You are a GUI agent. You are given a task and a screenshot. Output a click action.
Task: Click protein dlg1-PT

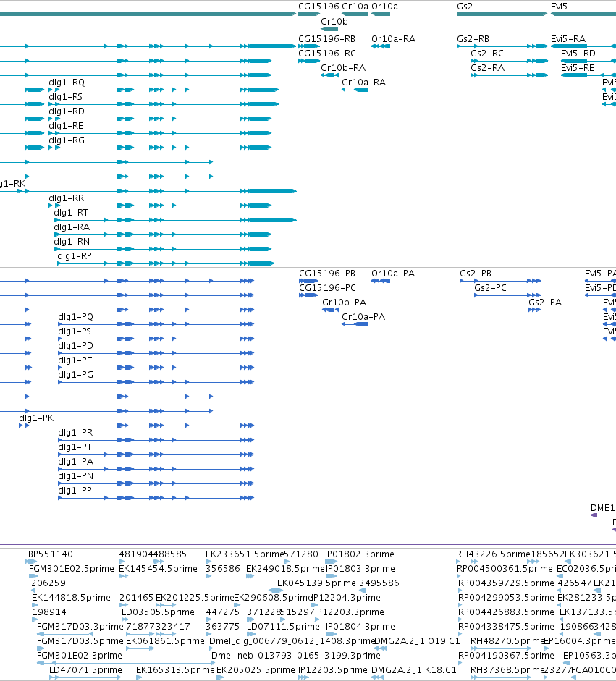coord(75,447)
